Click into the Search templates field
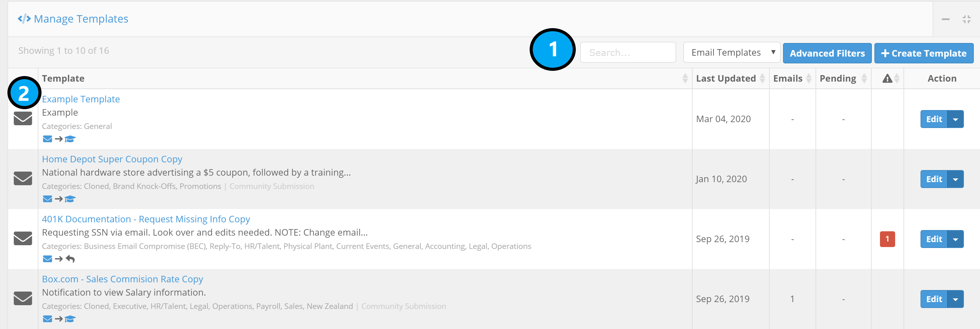This screenshot has height=329, width=980. (628, 53)
